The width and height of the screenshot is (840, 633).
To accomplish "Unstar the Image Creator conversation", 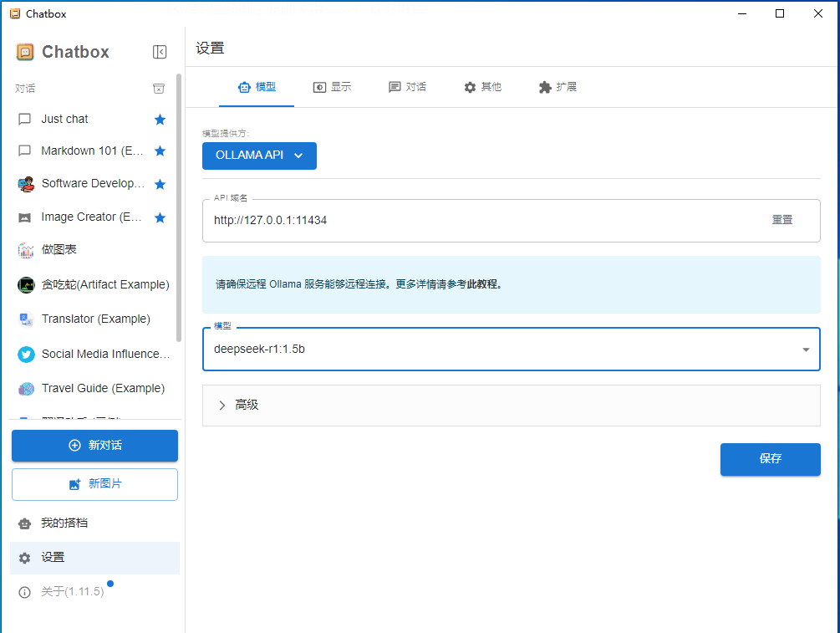I will click(160, 217).
